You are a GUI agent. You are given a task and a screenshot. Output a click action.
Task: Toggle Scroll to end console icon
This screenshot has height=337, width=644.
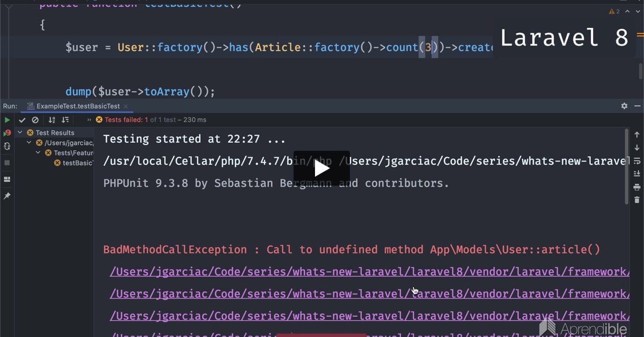[x=637, y=173]
